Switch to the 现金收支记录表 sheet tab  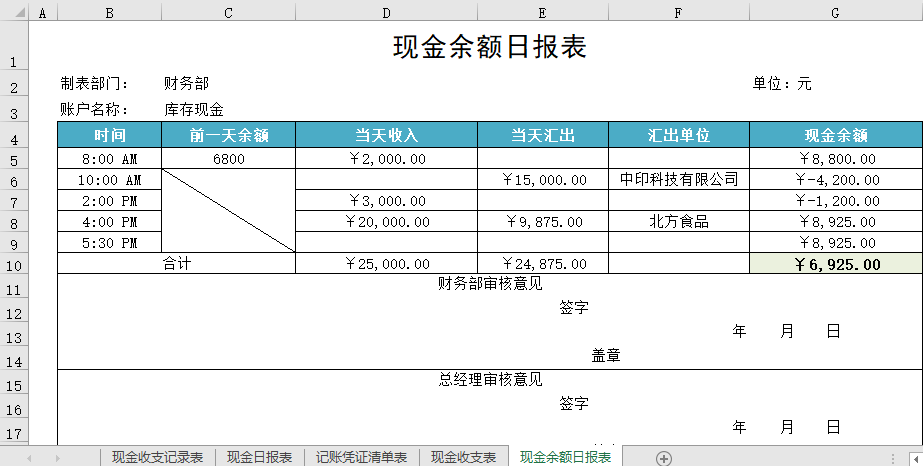point(157,457)
